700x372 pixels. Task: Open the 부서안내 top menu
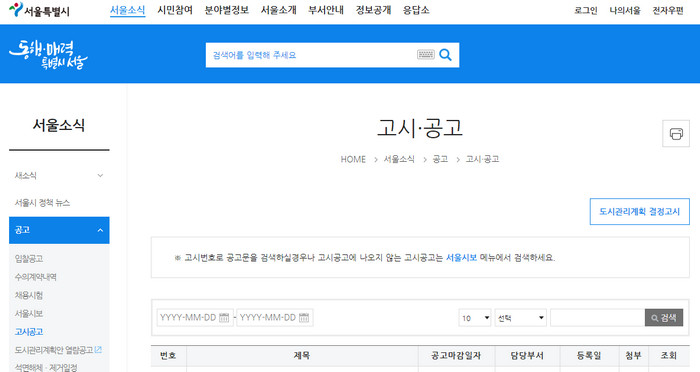tap(326, 10)
